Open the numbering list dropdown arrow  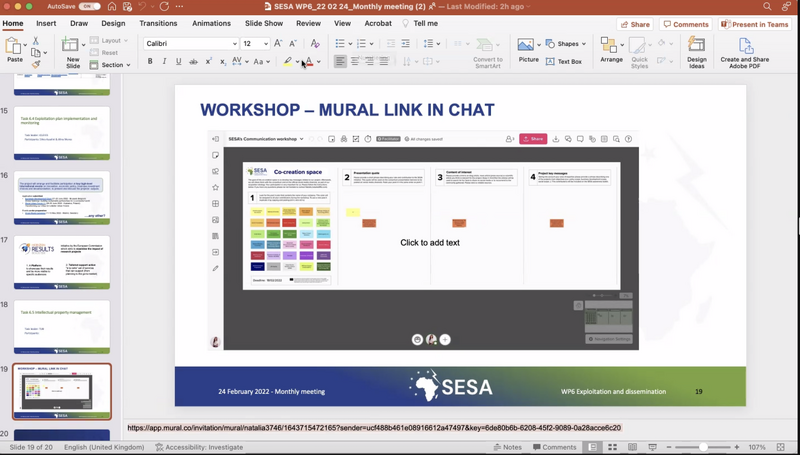[371, 43]
